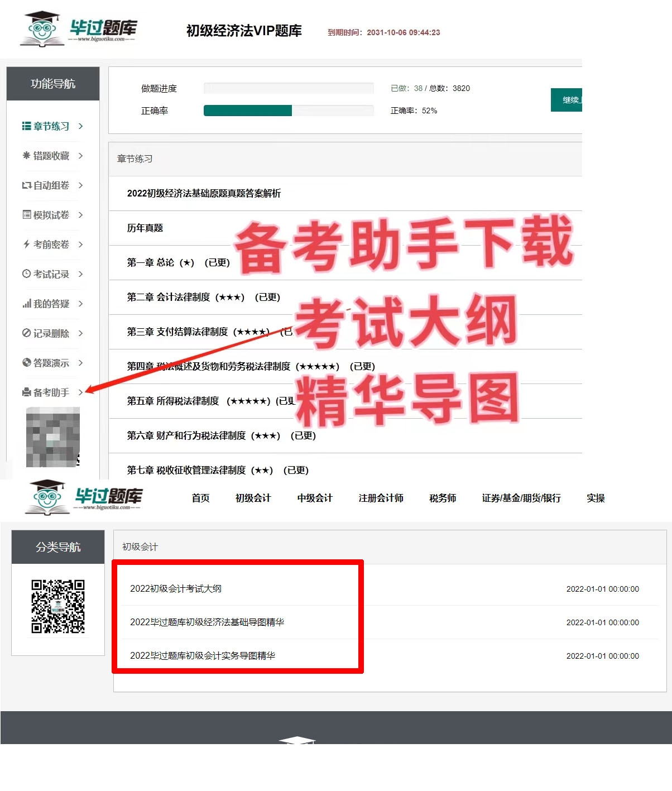Click the 初级经济法VIP题库 title
This screenshot has width=672, height=791.
click(244, 31)
